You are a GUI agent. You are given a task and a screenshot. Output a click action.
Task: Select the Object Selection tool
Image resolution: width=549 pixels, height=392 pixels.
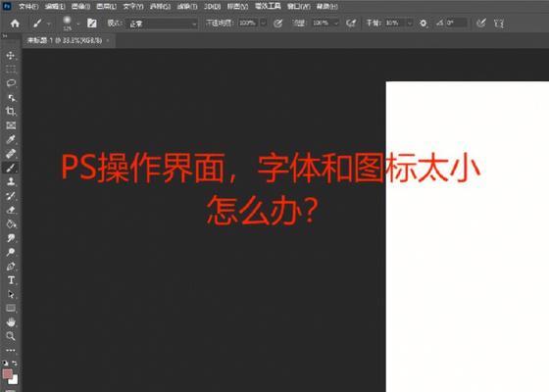pos(11,97)
